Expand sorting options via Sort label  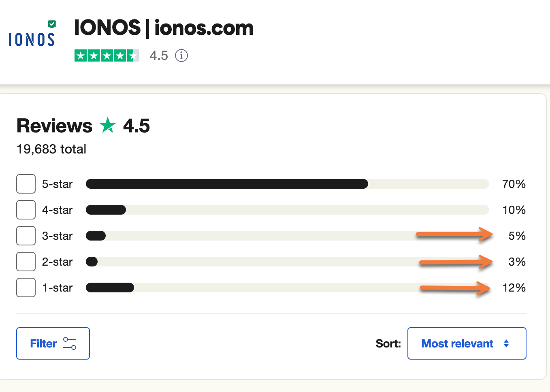388,343
